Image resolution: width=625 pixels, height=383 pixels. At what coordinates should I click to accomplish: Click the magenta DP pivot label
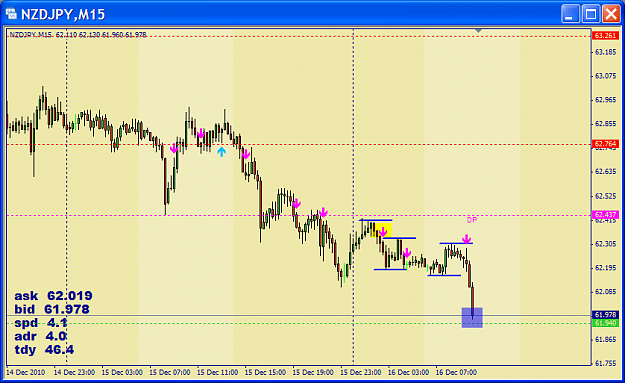(x=472, y=220)
